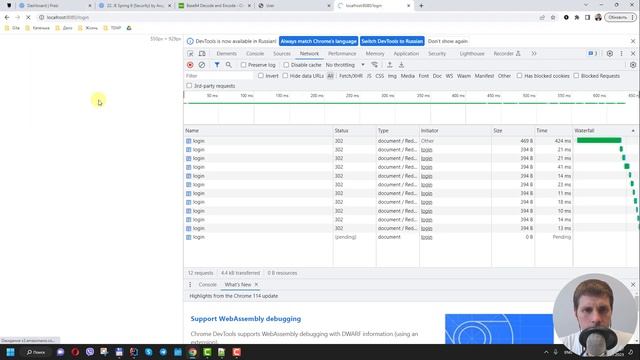Go back in browser history

tap(7, 18)
